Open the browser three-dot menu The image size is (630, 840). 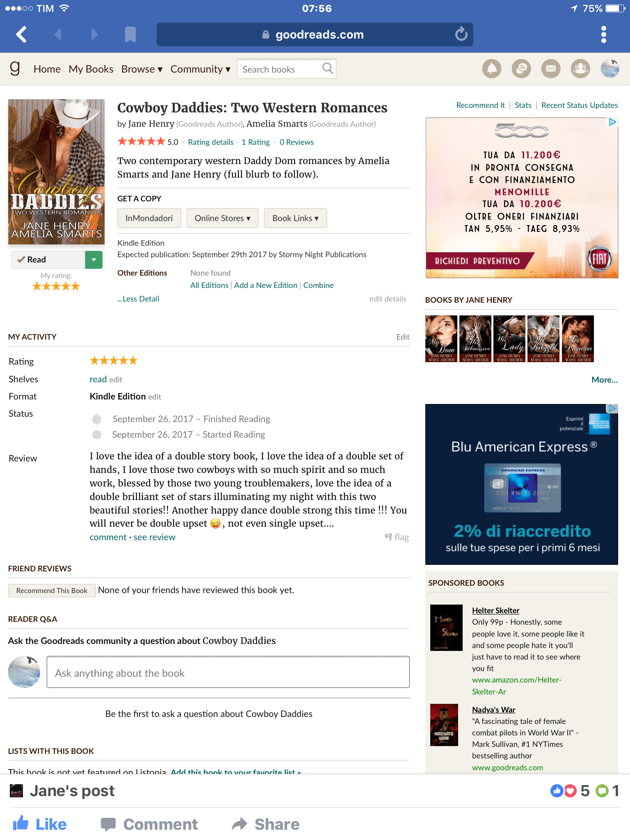click(603, 34)
